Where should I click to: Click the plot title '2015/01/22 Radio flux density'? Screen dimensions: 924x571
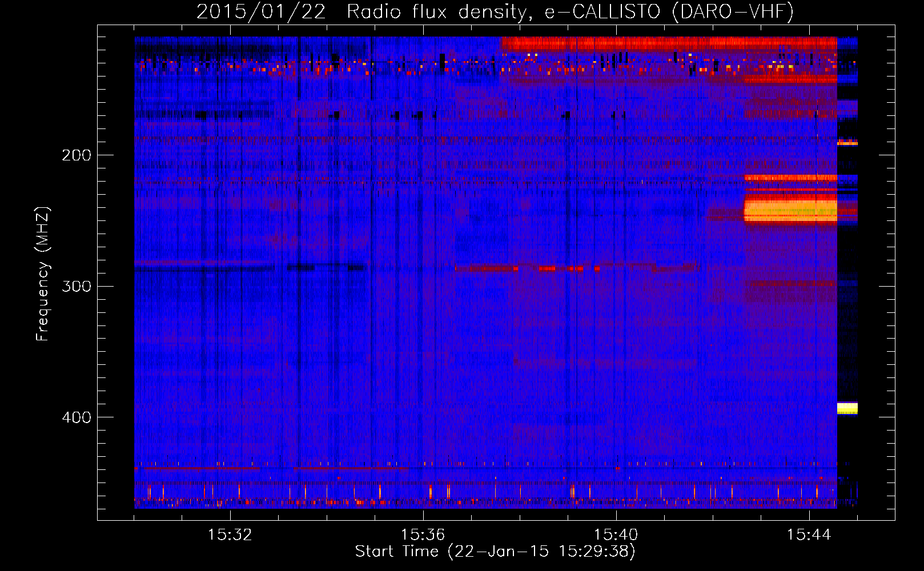[495, 11]
